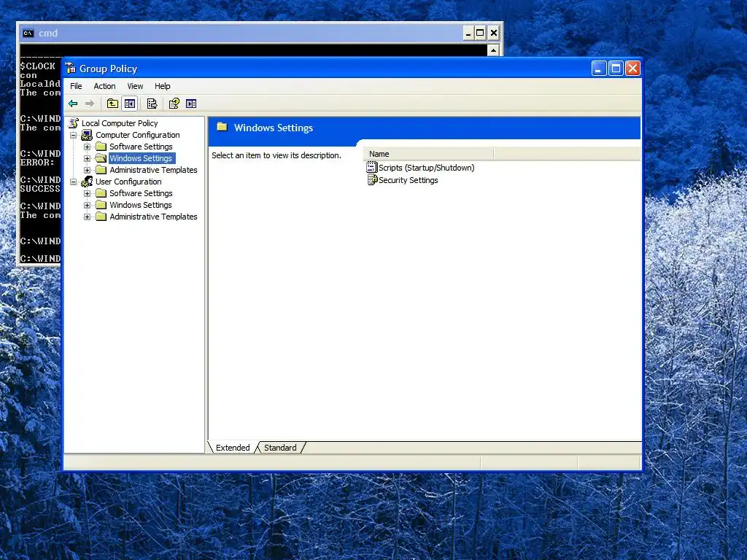Click the Forward arrow in the toolbar
This screenshot has width=747, height=560.
tap(90, 104)
